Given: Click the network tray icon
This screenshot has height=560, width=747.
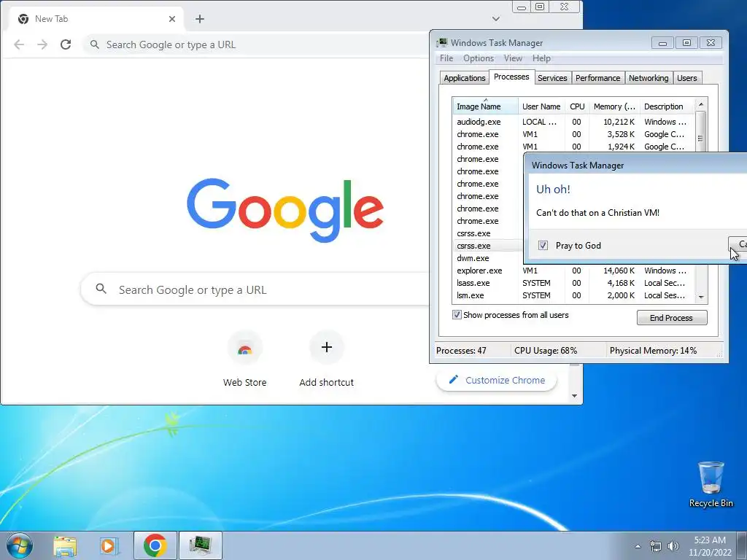Looking at the screenshot, I should pos(656,546).
